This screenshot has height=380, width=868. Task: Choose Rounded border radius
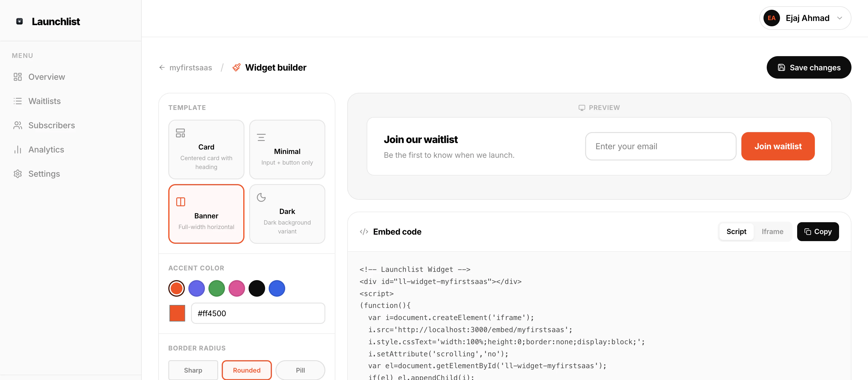pyautogui.click(x=247, y=370)
